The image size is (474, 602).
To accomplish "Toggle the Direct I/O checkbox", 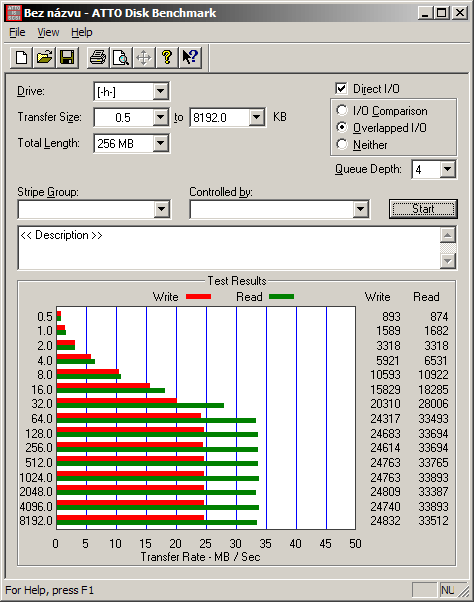I will point(341,89).
